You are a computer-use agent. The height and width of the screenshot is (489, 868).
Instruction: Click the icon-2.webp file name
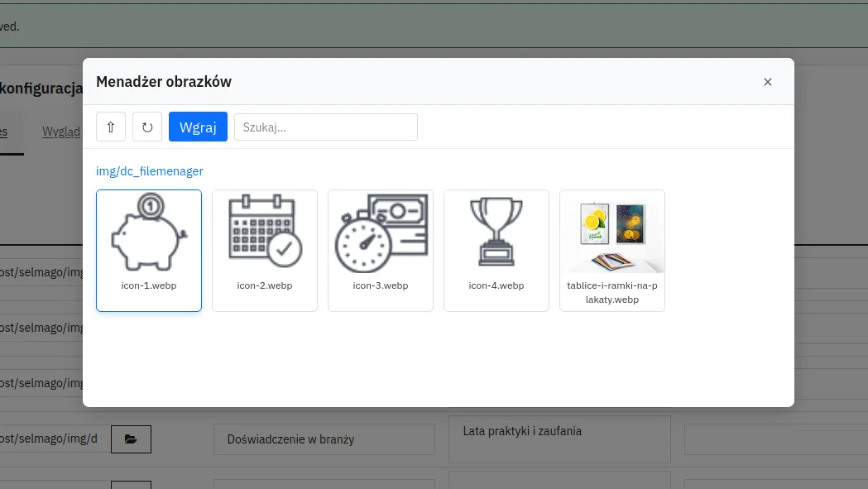265,285
